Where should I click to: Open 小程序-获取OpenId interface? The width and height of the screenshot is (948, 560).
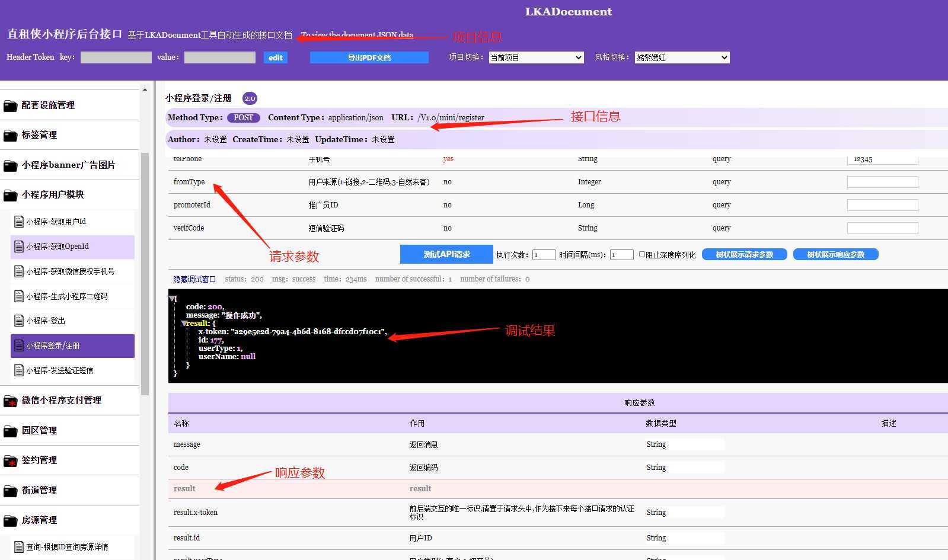tap(72, 247)
